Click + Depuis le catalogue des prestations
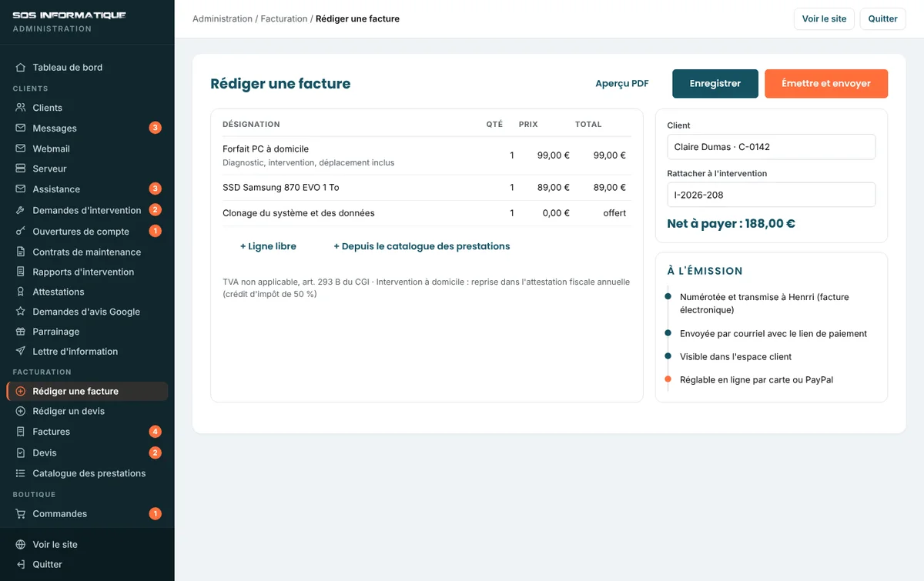Viewport: 924px width, 581px height. [x=422, y=246]
